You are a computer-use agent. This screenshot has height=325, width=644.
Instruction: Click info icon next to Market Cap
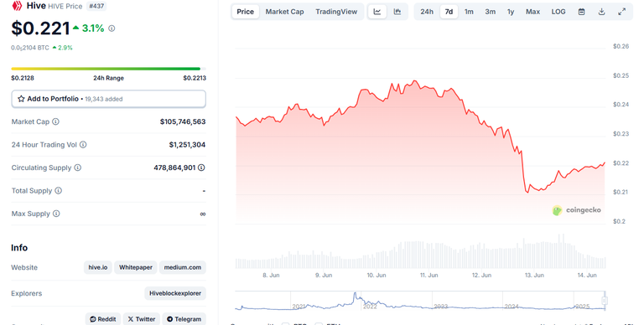(x=55, y=121)
